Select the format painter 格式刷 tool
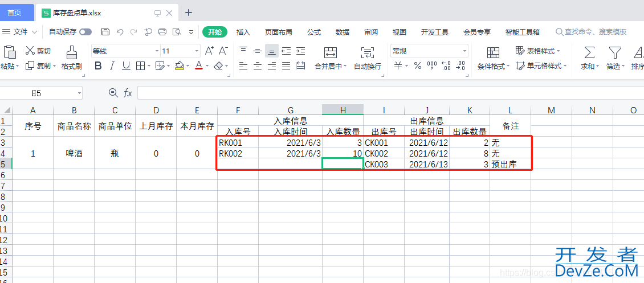Image resolution: width=644 pixels, height=283 pixels. [71, 58]
